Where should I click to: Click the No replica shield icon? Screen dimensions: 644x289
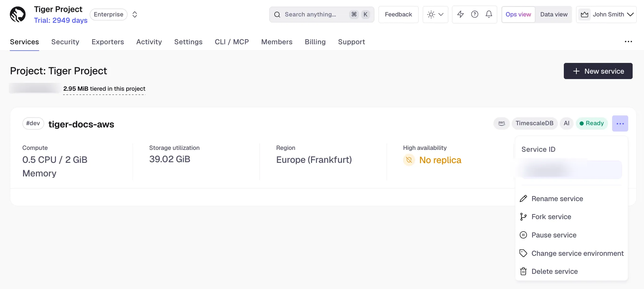click(x=409, y=160)
